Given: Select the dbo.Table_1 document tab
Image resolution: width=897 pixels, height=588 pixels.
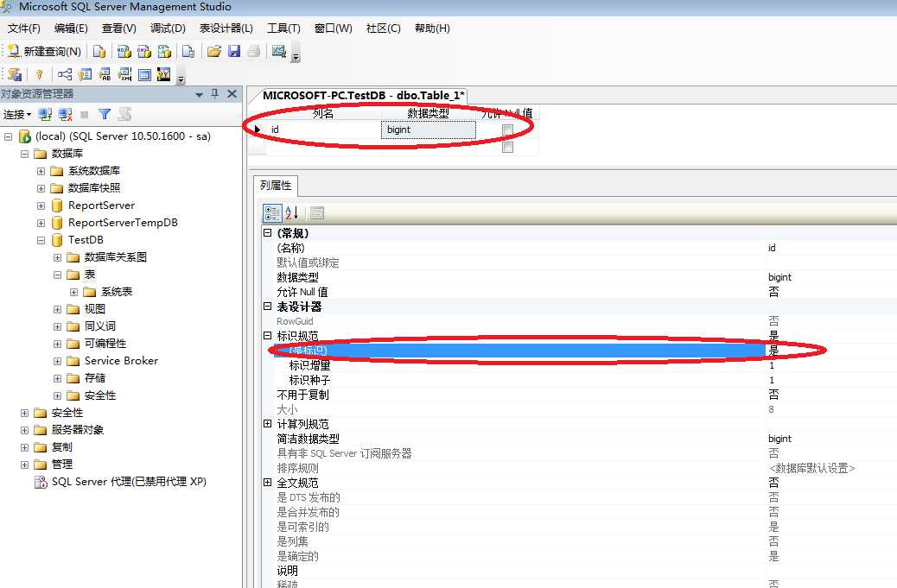Looking at the screenshot, I should 363,96.
